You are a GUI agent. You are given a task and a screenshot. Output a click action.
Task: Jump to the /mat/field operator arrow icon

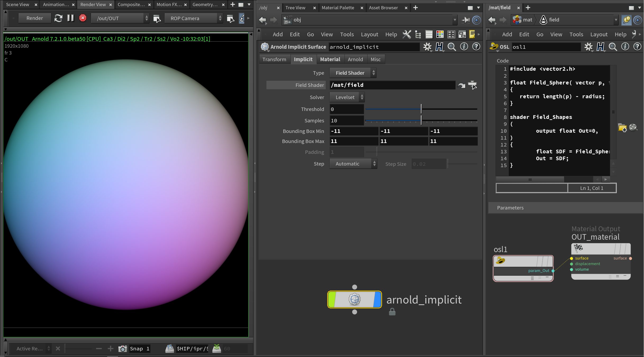pos(461,85)
